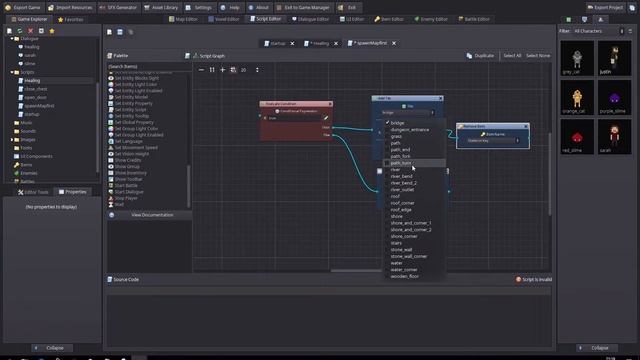Click the grid snap icon beside the value 20
Viewport: 640px width, 360px height.
233,70
